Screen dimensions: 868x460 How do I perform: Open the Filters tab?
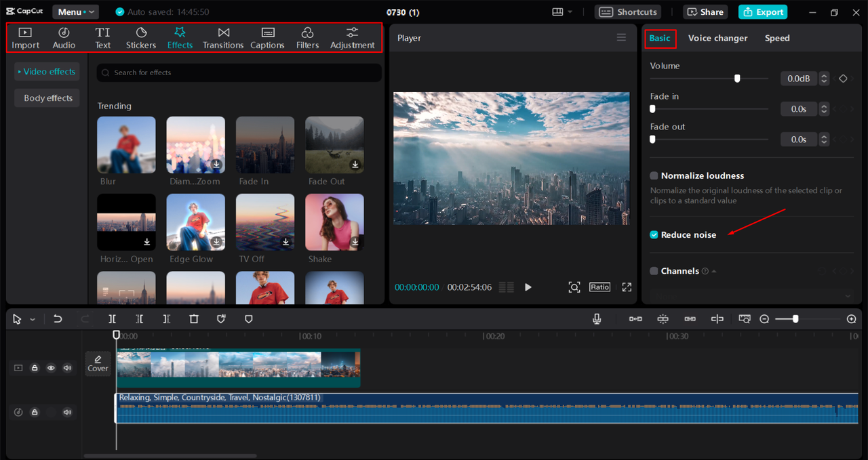(307, 38)
